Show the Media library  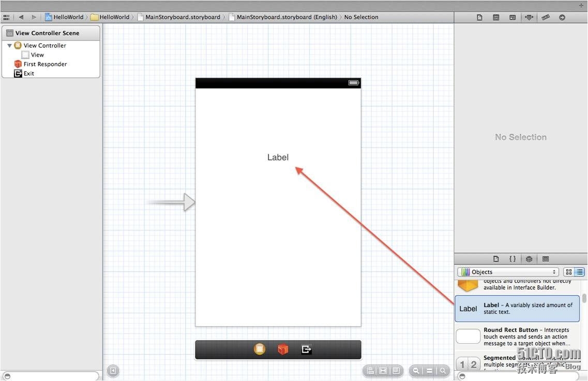(546, 259)
